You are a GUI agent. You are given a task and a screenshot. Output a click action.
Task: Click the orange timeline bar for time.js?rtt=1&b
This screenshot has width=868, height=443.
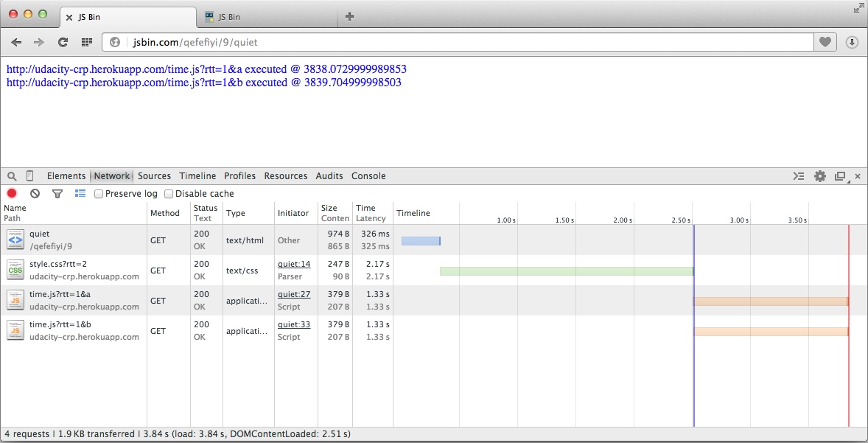click(x=771, y=332)
